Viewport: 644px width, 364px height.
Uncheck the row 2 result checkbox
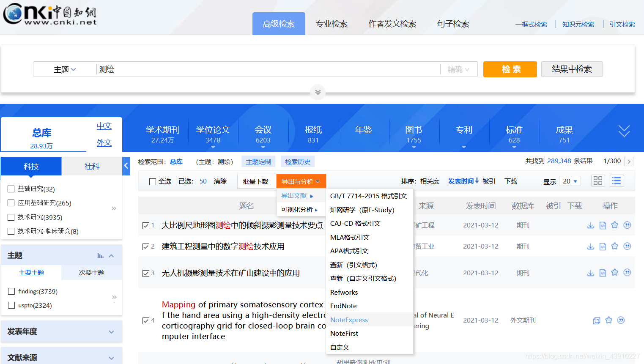[x=146, y=247]
